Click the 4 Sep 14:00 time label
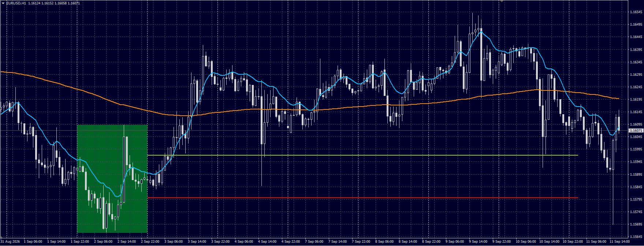This screenshot has height=246, width=644. click(x=267, y=242)
